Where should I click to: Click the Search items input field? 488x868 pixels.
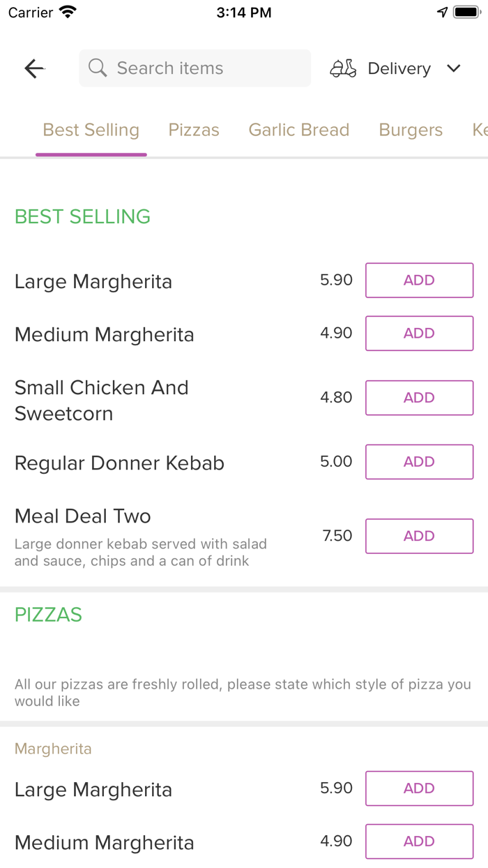(x=195, y=68)
